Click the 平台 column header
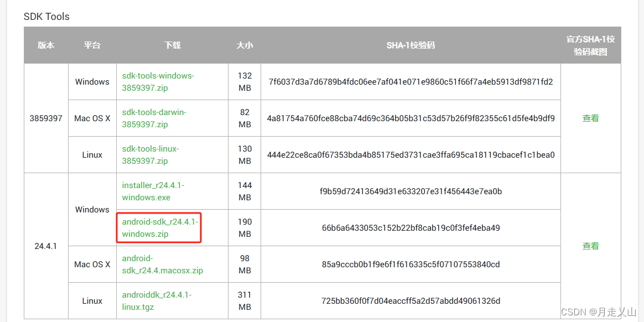Screen dimensions: 644x322 pos(92,45)
